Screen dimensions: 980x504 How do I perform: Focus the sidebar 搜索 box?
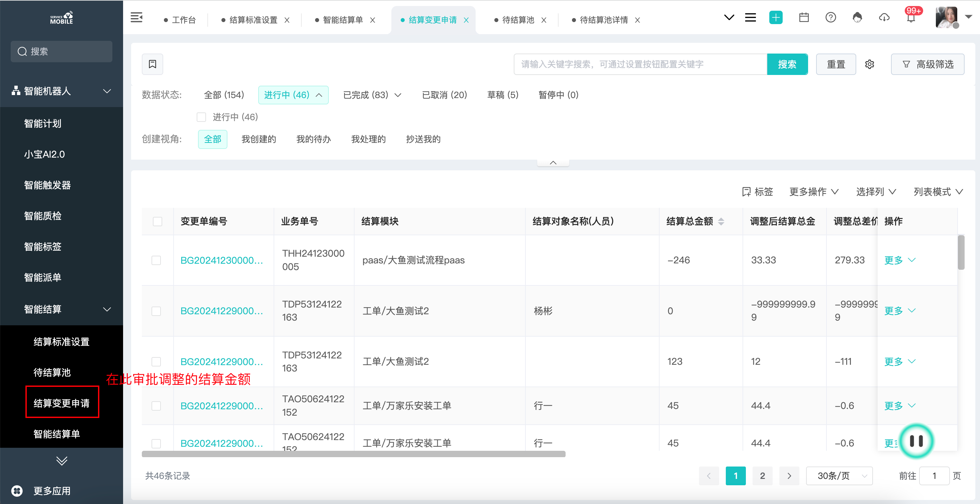click(x=61, y=52)
